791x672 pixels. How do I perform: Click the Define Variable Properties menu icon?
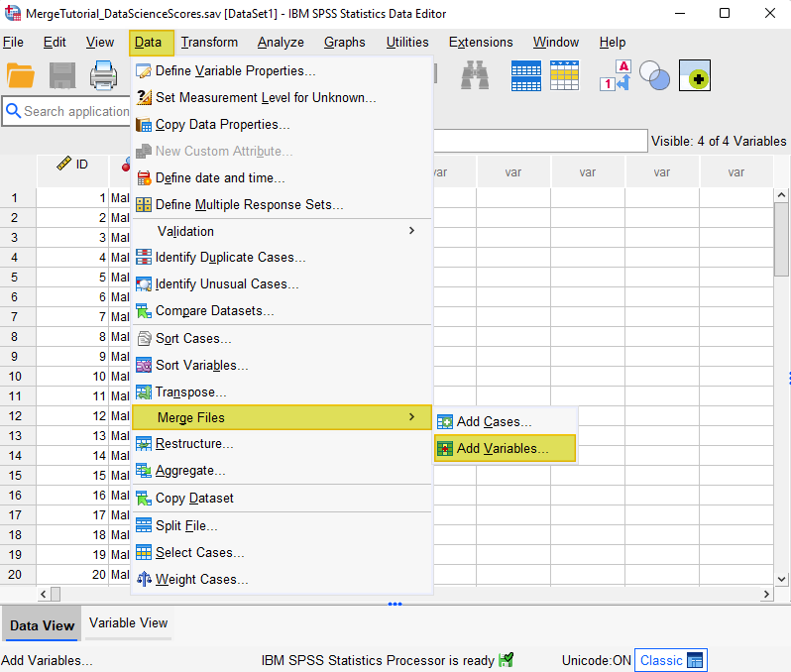144,71
